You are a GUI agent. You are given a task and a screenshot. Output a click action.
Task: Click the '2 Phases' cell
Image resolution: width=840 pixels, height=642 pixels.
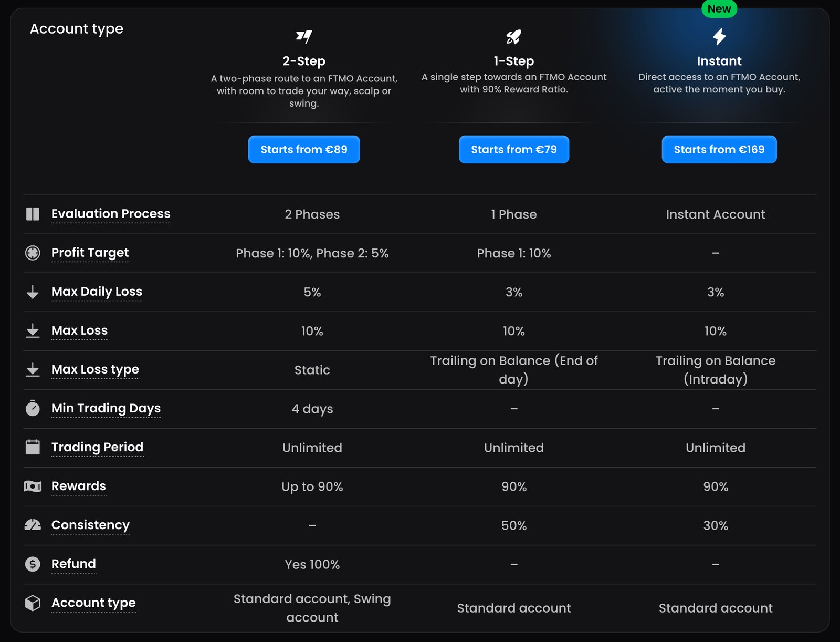click(x=312, y=214)
